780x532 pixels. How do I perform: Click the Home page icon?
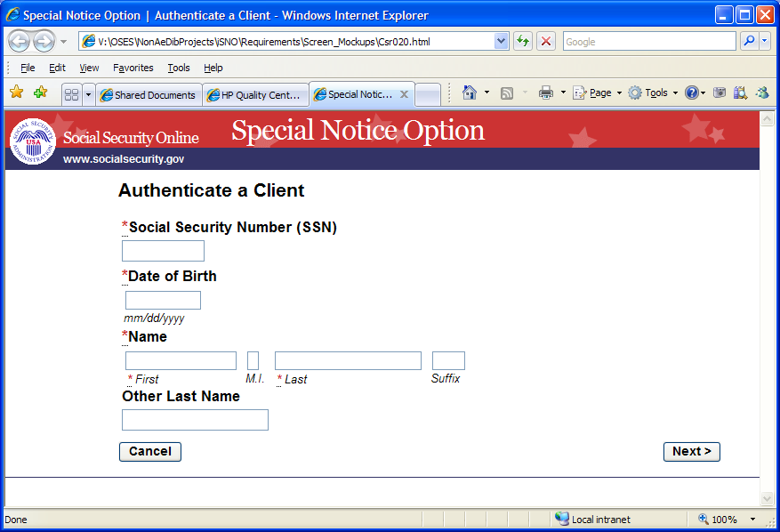tap(469, 93)
